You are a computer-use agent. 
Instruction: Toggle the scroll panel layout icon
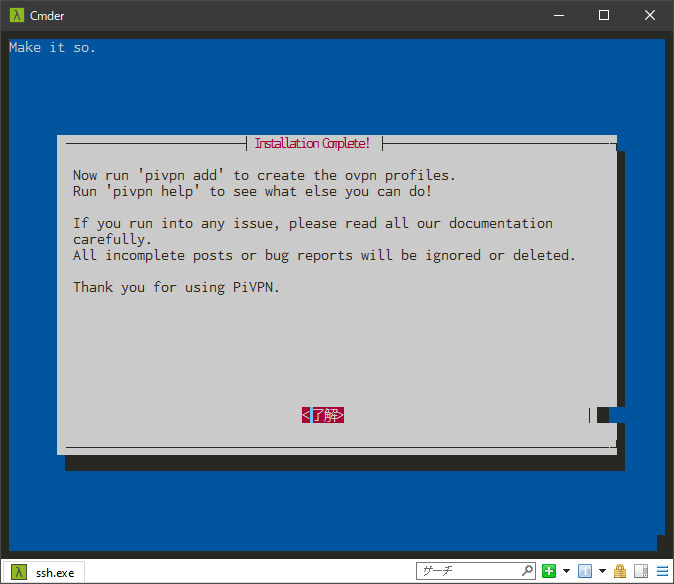point(641,571)
